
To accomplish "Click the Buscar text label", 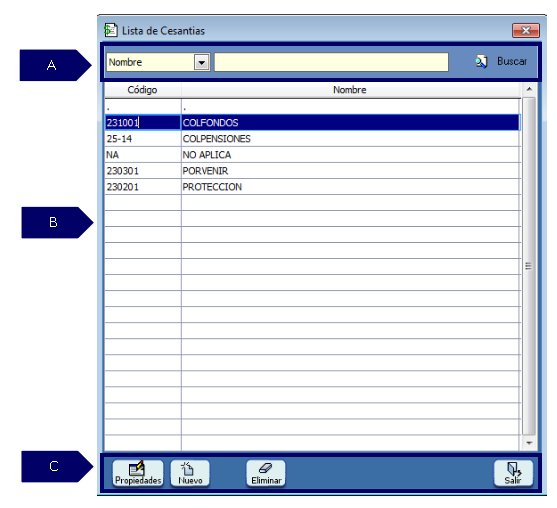I will click(x=512, y=61).
